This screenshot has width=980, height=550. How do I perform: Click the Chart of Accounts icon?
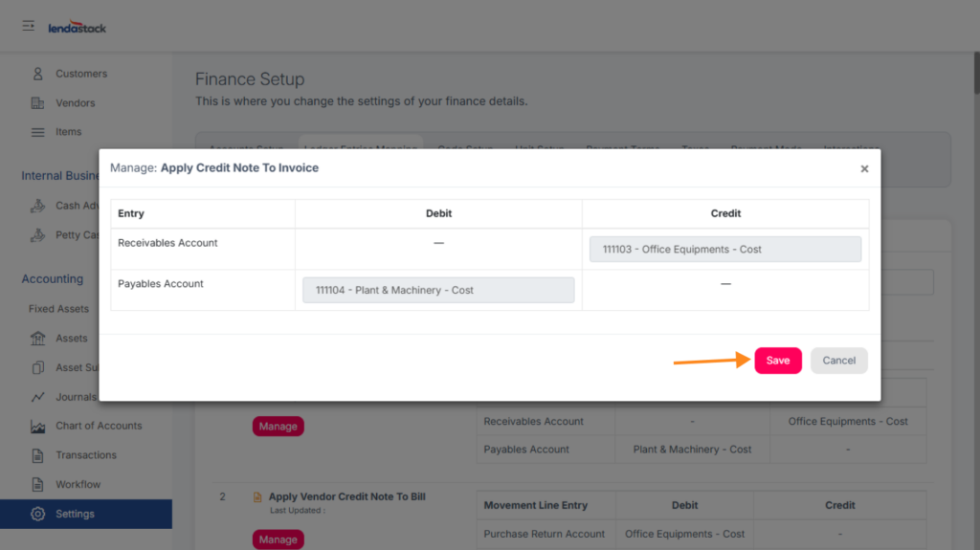(x=38, y=427)
